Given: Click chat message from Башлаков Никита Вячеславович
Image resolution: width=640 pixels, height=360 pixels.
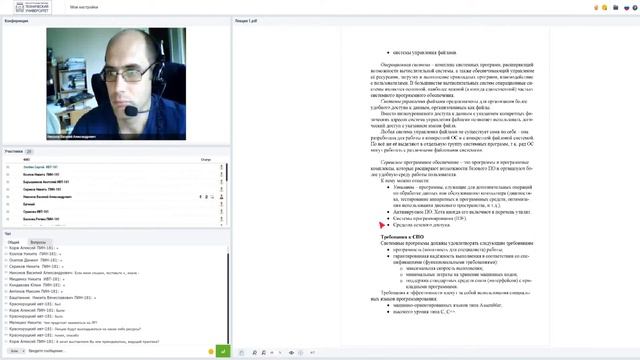Looking at the screenshot, I should coord(52,298).
